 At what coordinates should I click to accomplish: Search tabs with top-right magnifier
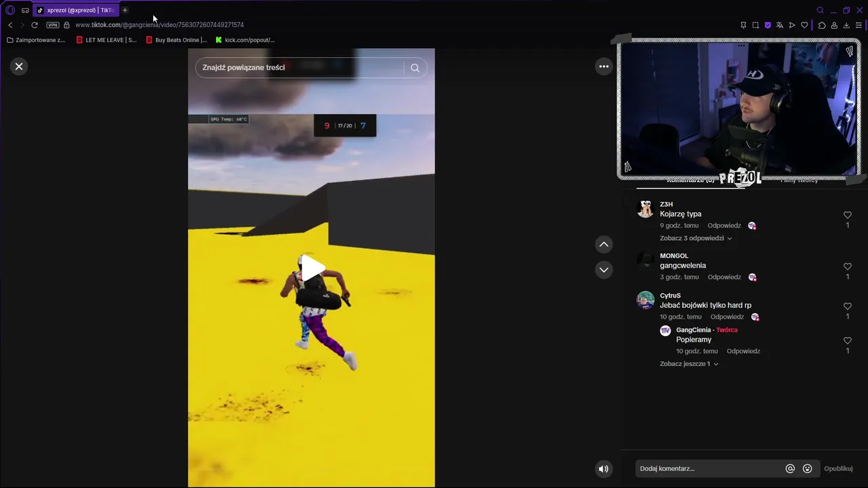tap(820, 10)
